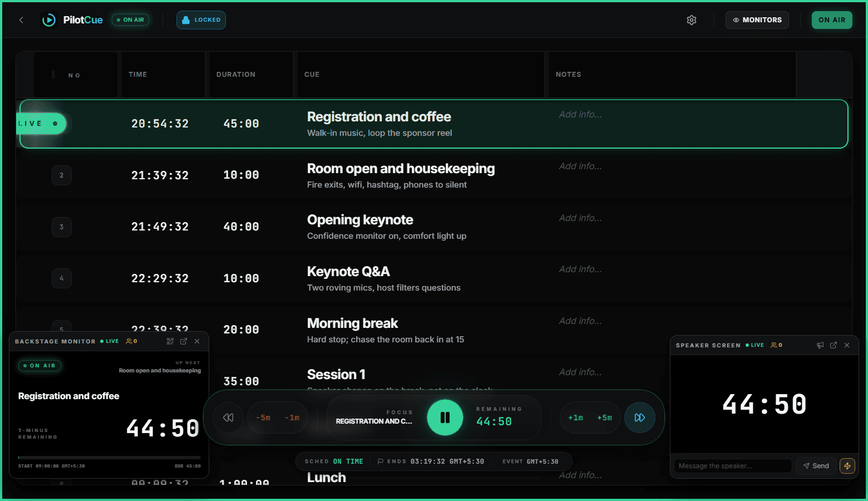The height and width of the screenshot is (501, 868).
Task: Open the MONITORS eye button
Action: tap(757, 20)
